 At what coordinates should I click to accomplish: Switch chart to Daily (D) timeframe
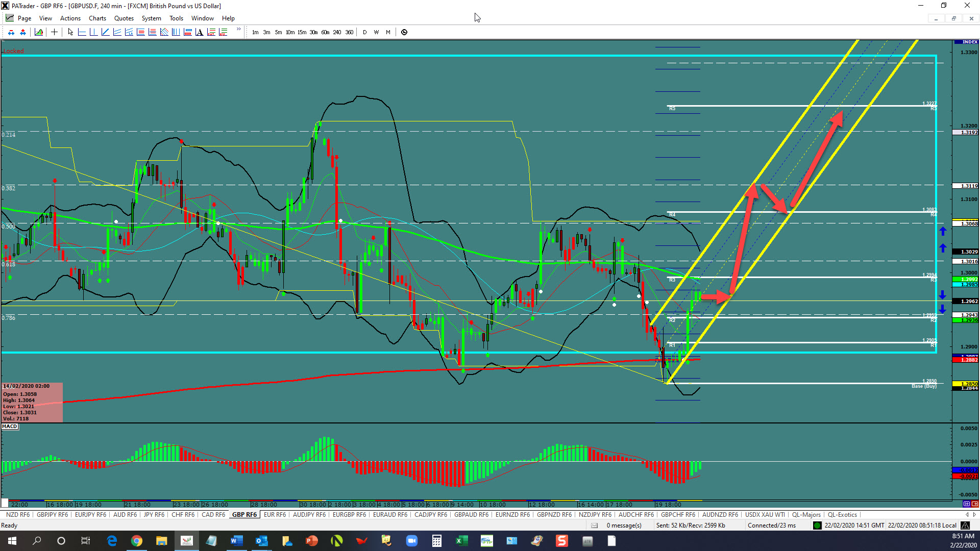364,32
